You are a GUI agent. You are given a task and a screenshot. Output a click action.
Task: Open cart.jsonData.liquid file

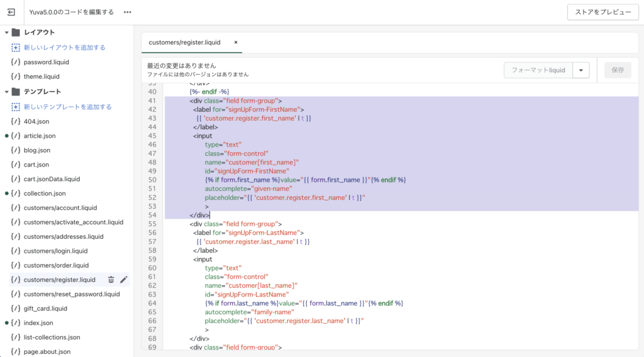52,179
